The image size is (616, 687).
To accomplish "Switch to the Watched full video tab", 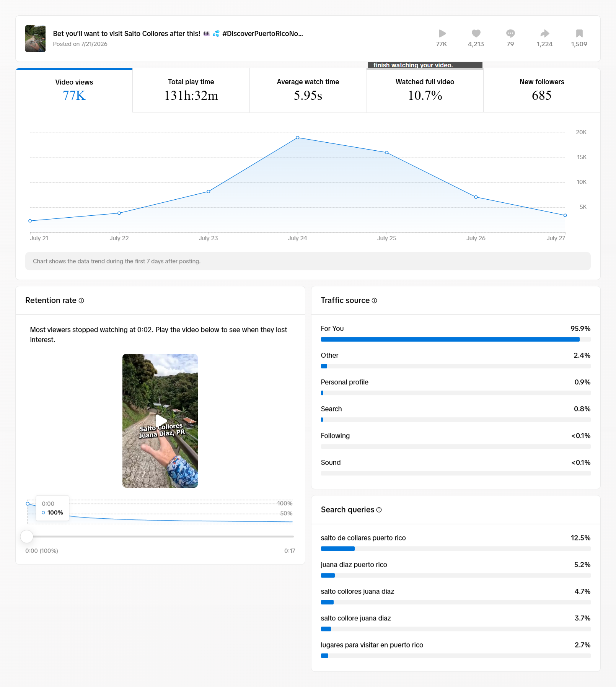I will click(x=425, y=90).
